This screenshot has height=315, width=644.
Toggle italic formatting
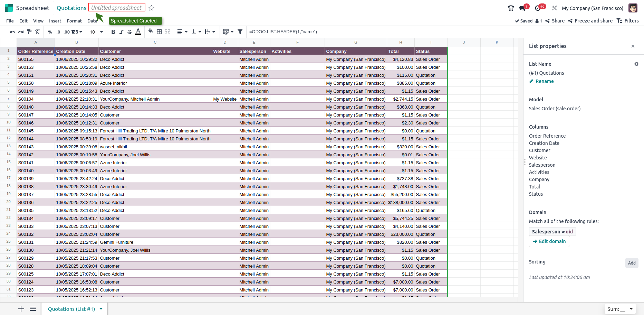[x=122, y=32]
